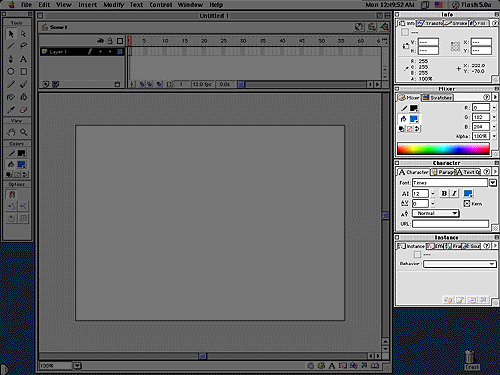This screenshot has width=500, height=375.
Task: Toggle Onion Skin Outlines in timeline
Action: tap(150, 84)
